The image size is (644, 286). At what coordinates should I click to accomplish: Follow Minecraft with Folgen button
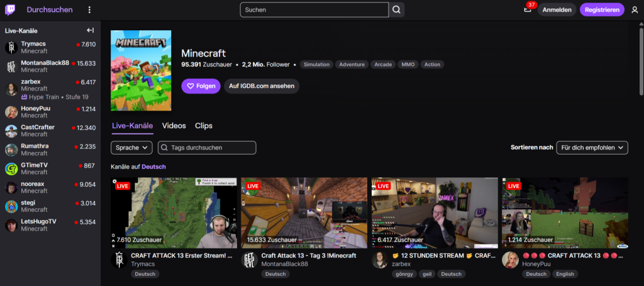tap(201, 86)
